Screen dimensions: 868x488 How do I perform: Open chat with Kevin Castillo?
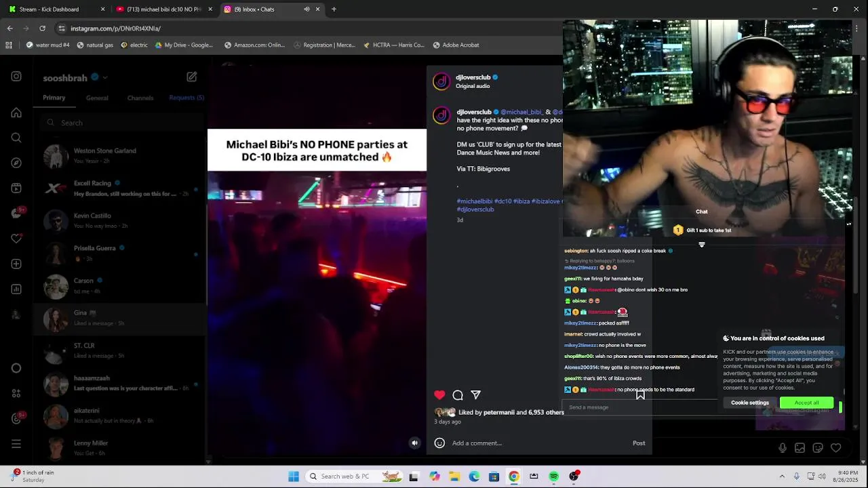tap(119, 221)
